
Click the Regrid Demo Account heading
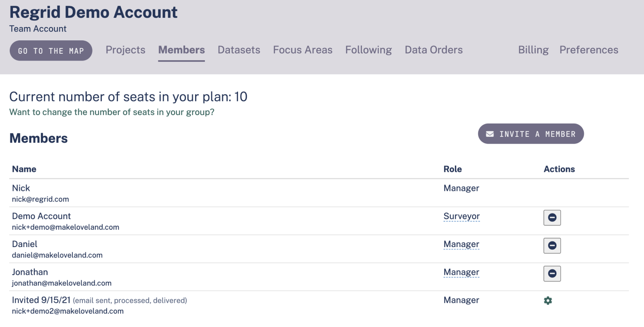point(93,12)
